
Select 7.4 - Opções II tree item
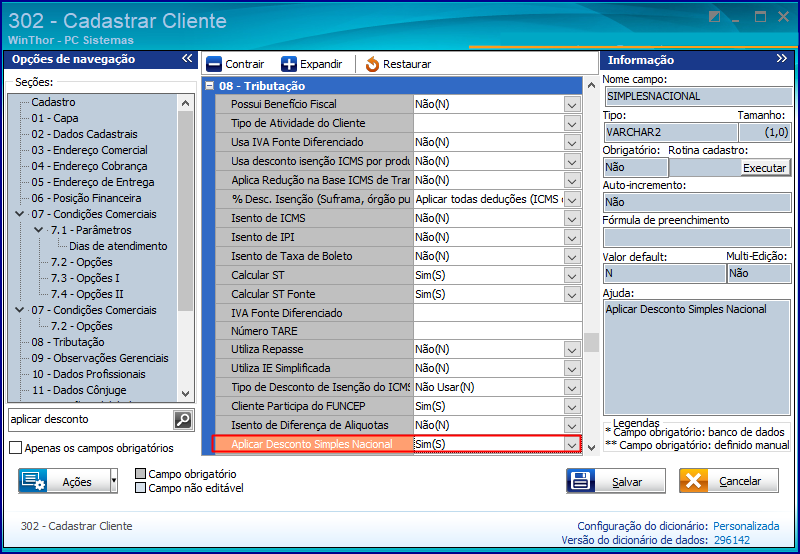(87, 294)
